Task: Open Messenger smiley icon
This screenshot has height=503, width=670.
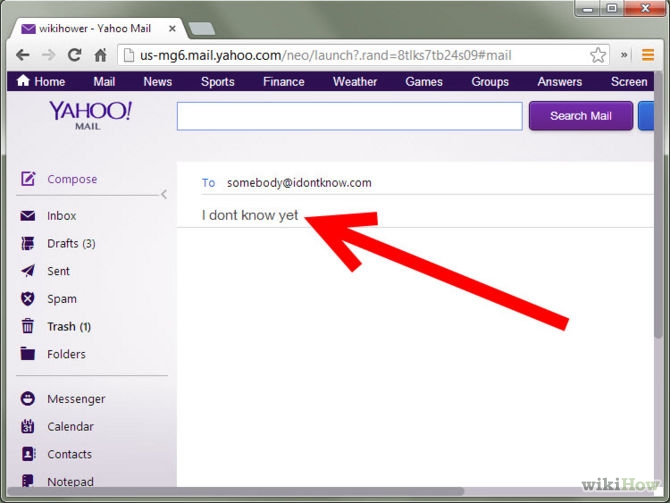Action: 28,399
